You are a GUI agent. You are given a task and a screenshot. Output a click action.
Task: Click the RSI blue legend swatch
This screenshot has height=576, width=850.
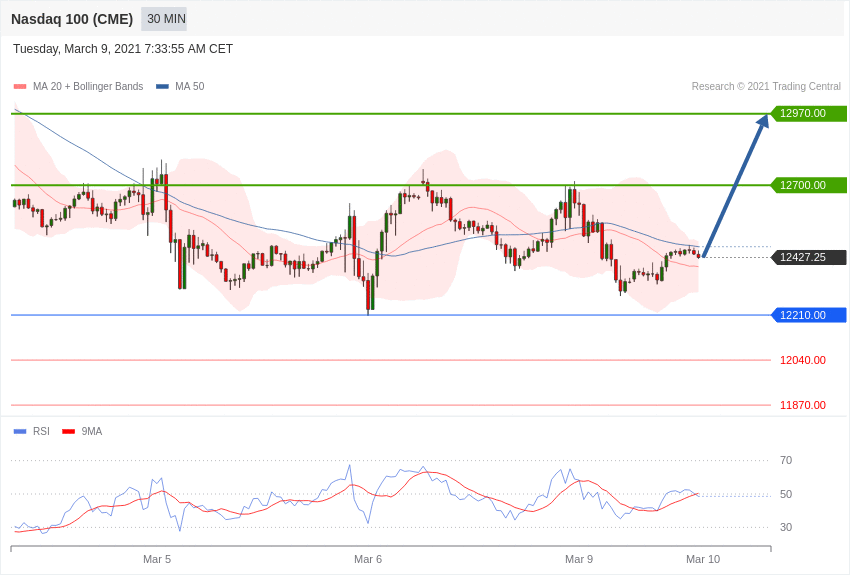click(20, 431)
